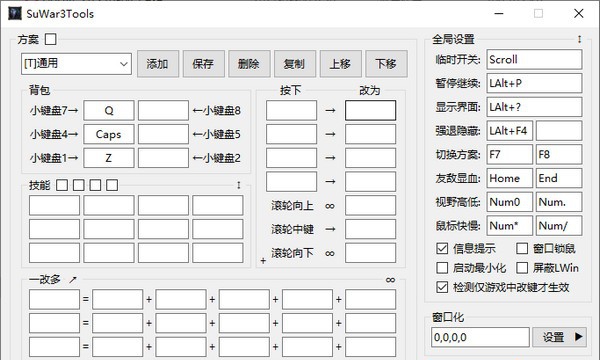Minimize the SuWar3Tools window

click(499, 14)
